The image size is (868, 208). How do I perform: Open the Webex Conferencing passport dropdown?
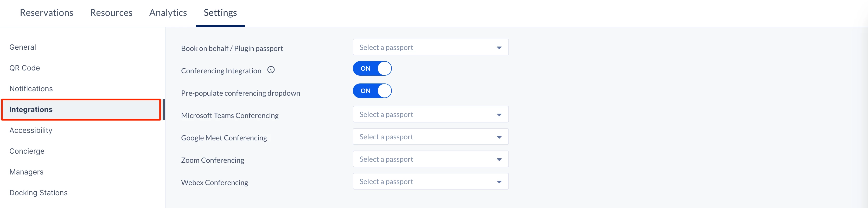tap(430, 181)
